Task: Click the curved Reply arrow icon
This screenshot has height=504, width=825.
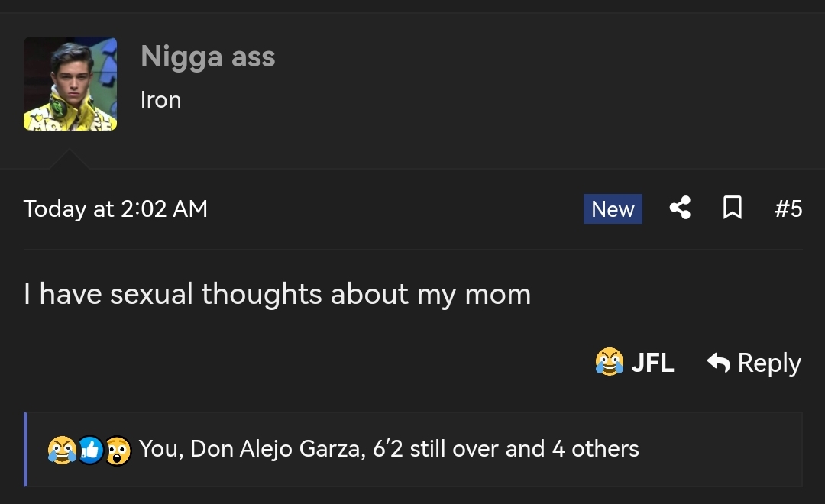Action: 719,363
